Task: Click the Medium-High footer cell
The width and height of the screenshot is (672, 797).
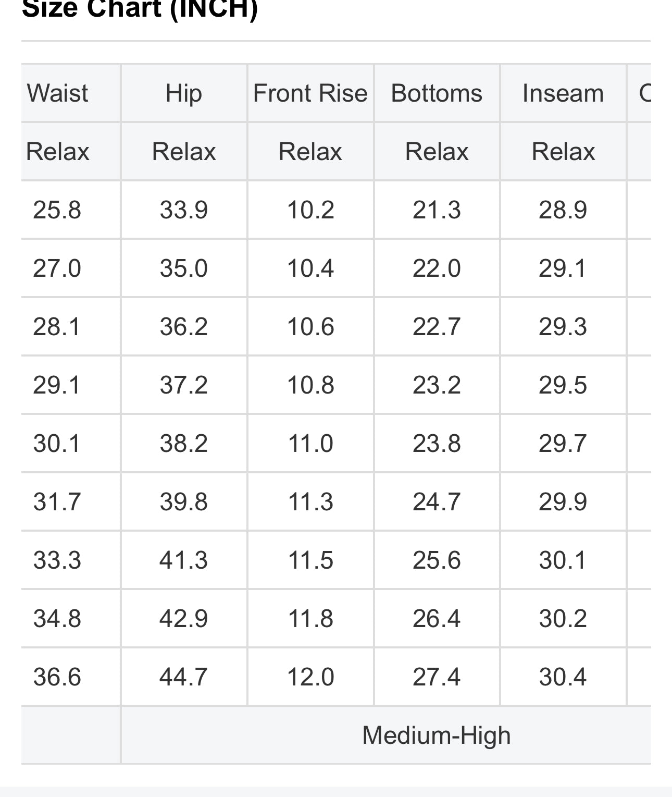Action: 437,735
